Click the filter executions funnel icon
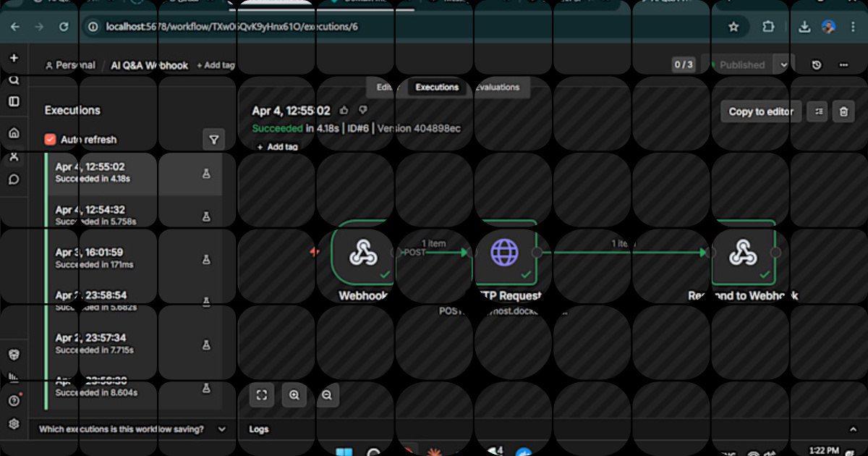This screenshot has height=456, width=868. (x=213, y=140)
